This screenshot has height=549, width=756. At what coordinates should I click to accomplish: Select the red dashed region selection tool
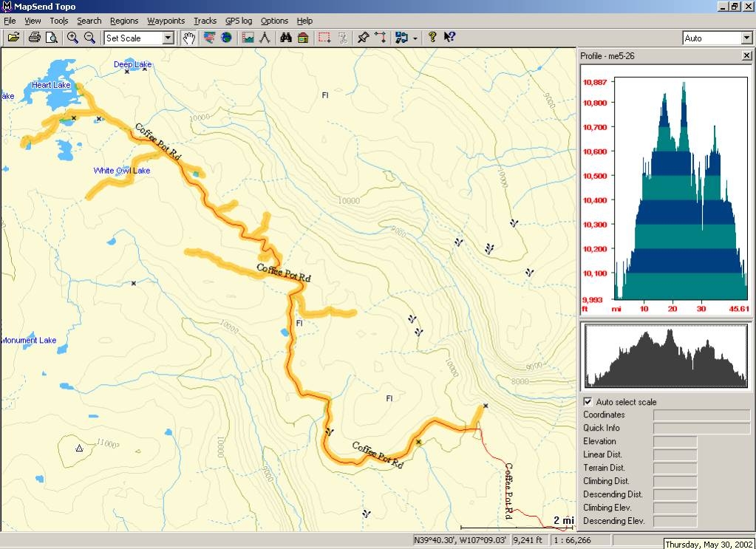pyautogui.click(x=324, y=38)
